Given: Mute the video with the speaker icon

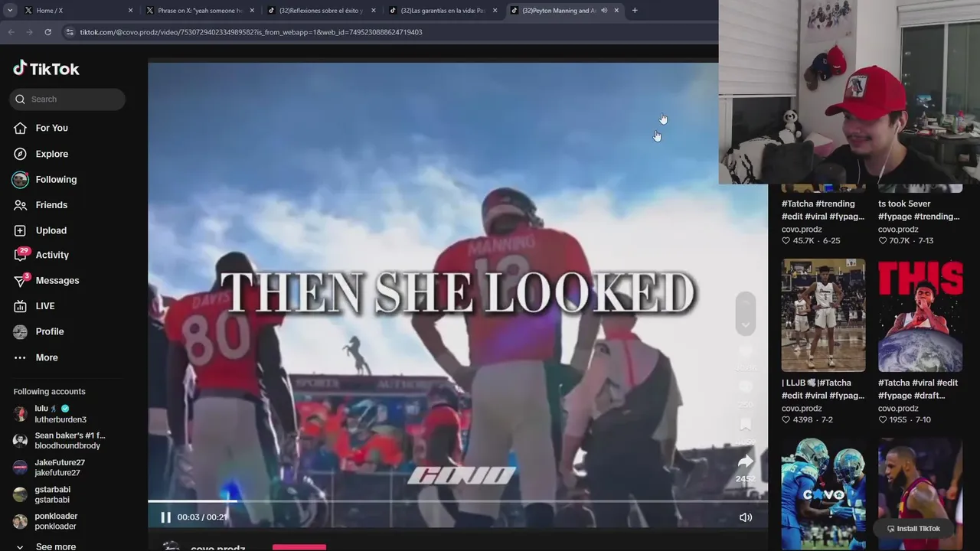Looking at the screenshot, I should pos(745,517).
